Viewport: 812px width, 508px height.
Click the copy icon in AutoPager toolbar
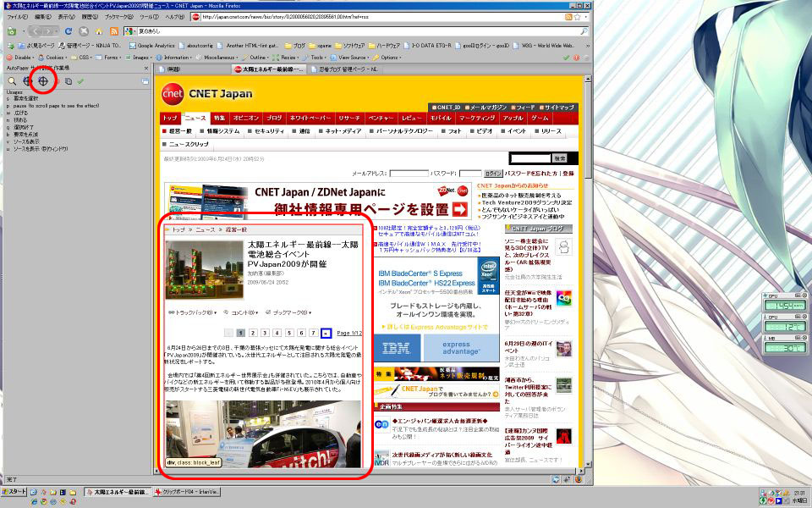[69, 81]
